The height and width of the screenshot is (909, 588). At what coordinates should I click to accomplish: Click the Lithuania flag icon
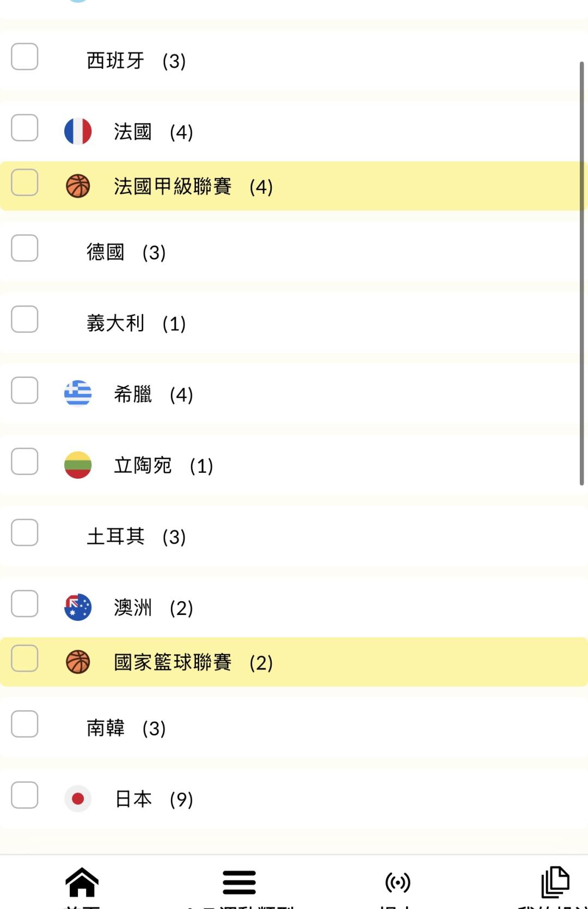click(78, 465)
